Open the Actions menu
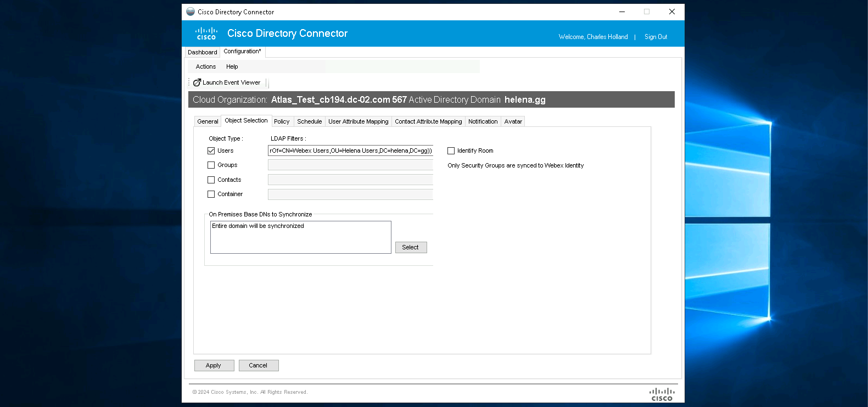 pos(206,66)
